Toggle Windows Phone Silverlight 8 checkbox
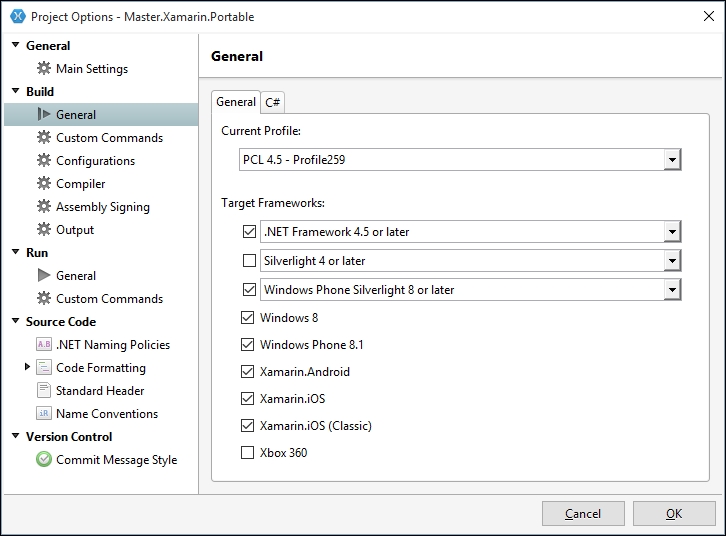The height and width of the screenshot is (536, 726). (x=249, y=290)
